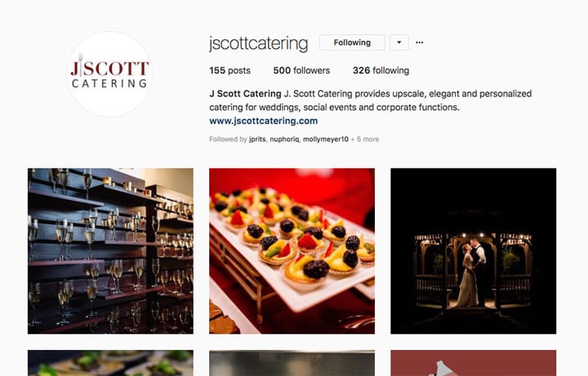Open the J Scott Catering profile picture

tap(109, 74)
